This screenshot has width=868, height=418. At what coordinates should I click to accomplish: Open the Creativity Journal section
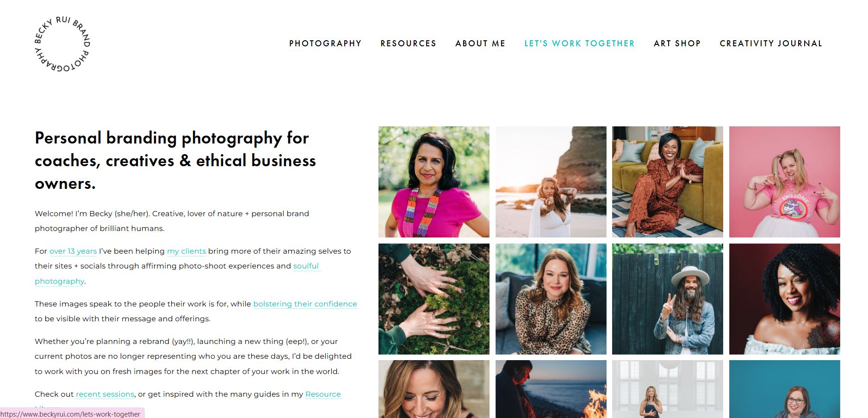[x=771, y=44]
